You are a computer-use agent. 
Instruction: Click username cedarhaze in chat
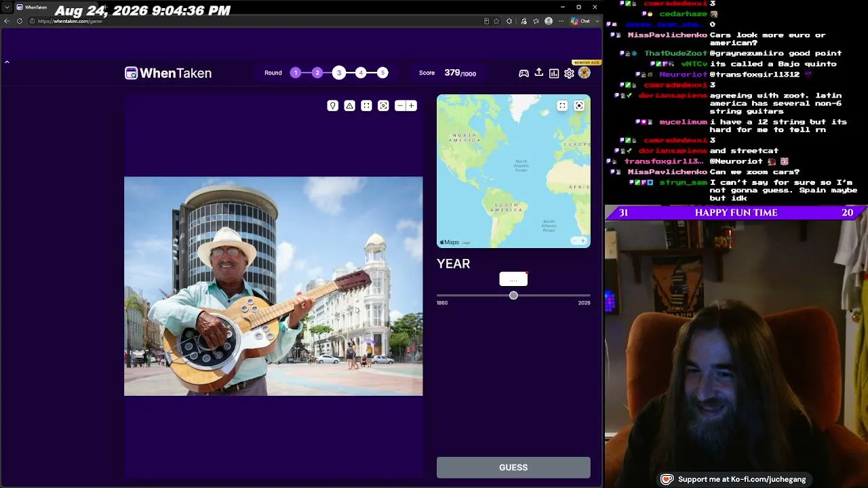tap(683, 14)
